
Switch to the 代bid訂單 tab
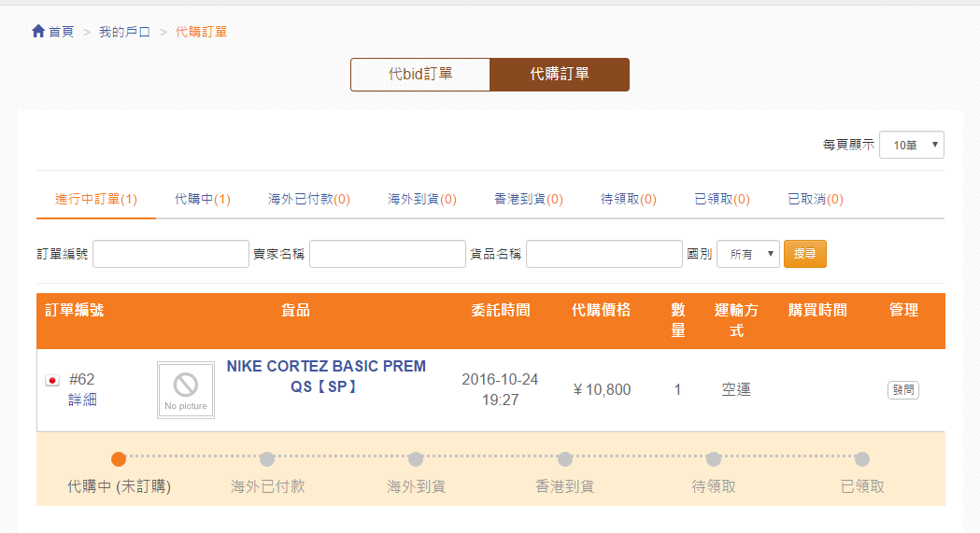click(420, 75)
